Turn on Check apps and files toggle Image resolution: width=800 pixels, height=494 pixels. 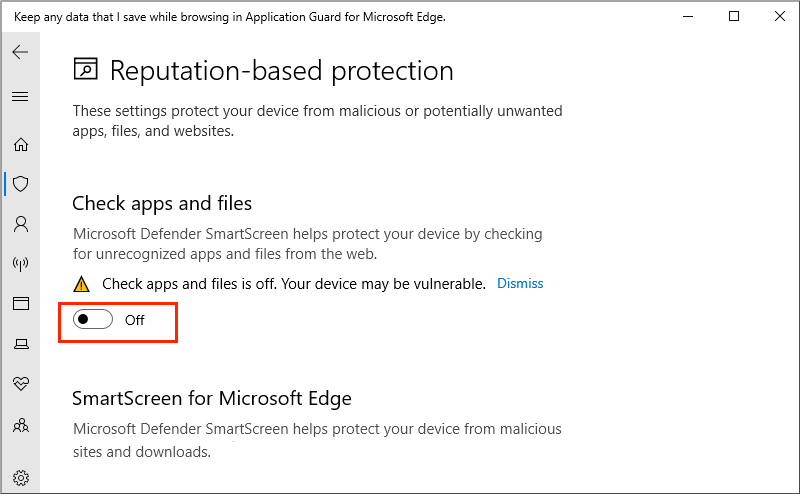pyautogui.click(x=94, y=320)
